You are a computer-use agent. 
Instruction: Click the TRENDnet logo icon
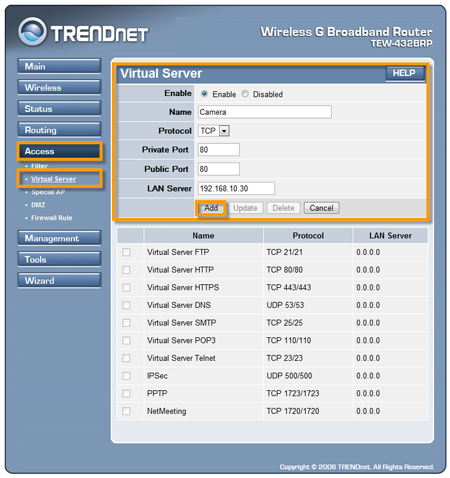[32, 32]
